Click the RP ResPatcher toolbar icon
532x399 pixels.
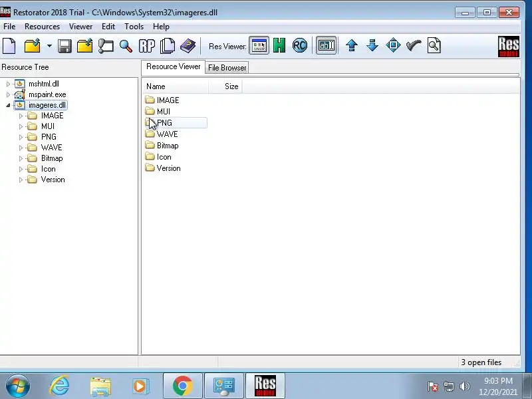point(147,46)
